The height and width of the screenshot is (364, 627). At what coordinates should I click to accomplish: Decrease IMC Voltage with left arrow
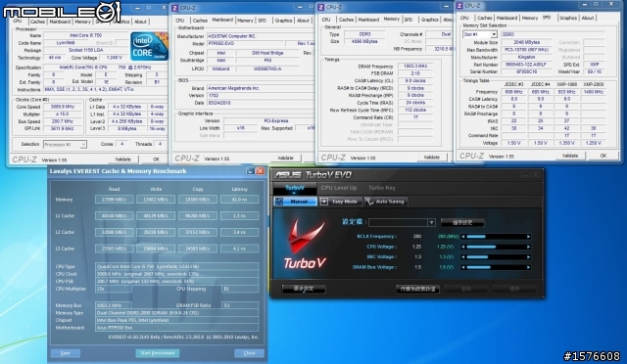[x=463, y=257]
